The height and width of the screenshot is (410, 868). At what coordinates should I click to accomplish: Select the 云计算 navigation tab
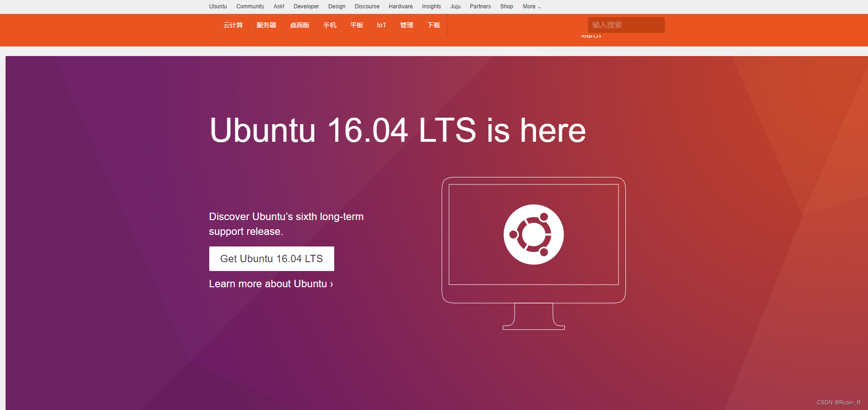click(x=233, y=25)
